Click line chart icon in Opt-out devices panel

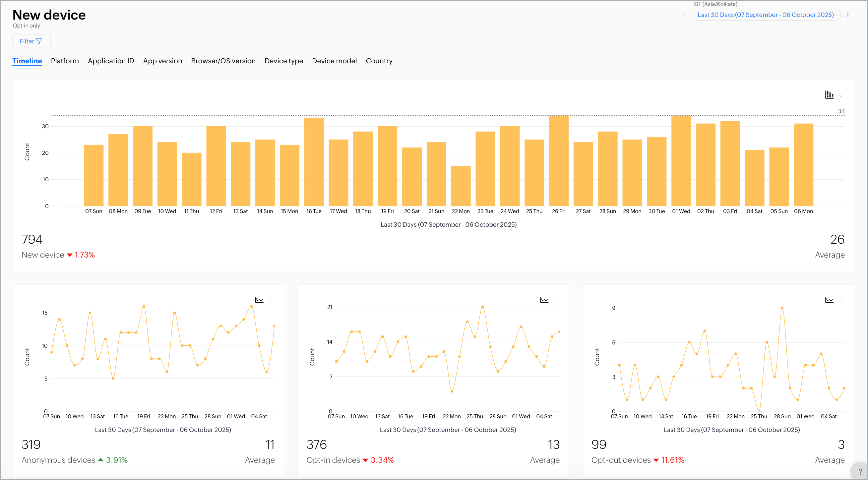coord(829,300)
